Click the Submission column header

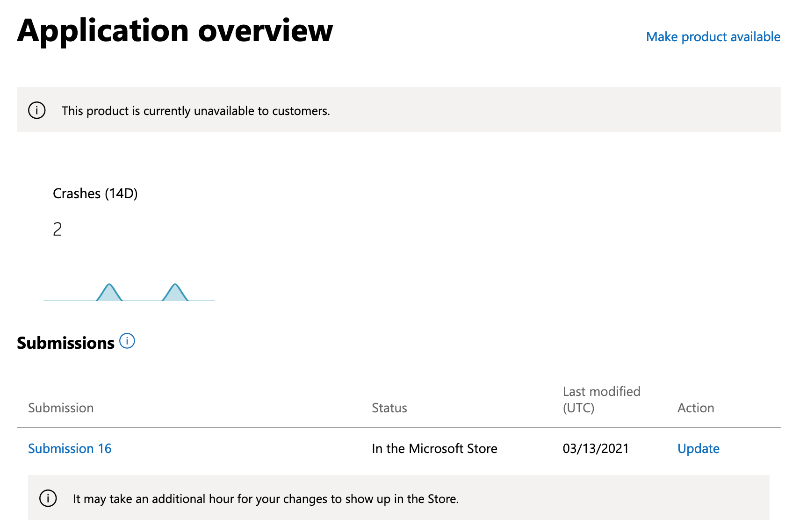[61, 408]
